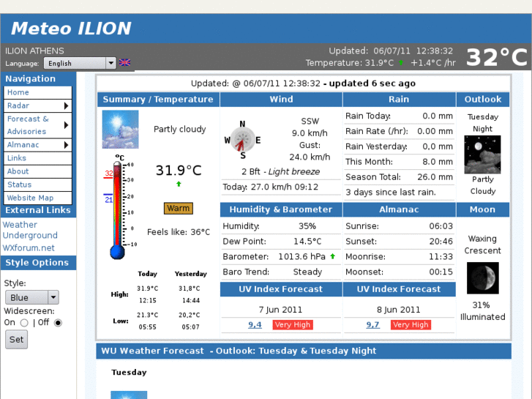Click Humidity 35% row
Screen dimensions: 532x399
281,226
